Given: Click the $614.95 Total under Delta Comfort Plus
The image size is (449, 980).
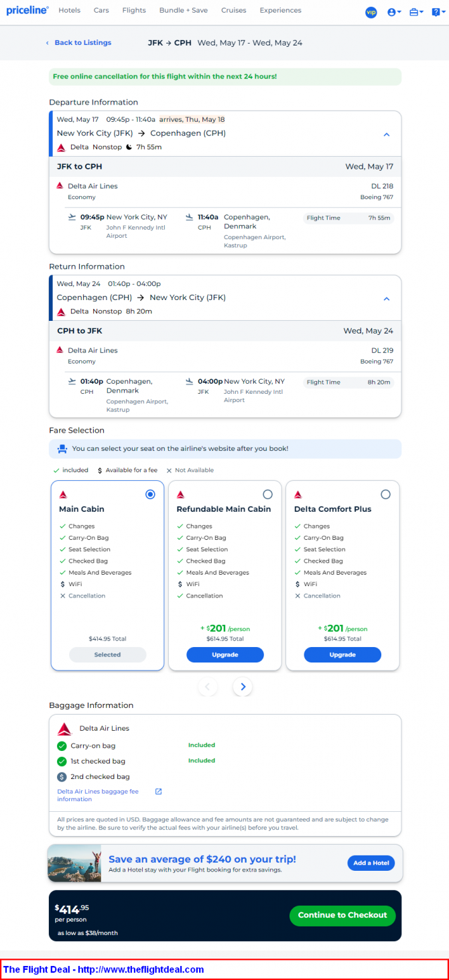Looking at the screenshot, I should (x=342, y=639).
